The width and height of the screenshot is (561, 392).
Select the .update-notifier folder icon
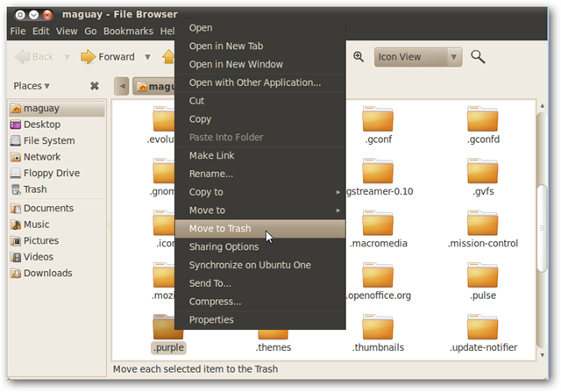point(483,327)
